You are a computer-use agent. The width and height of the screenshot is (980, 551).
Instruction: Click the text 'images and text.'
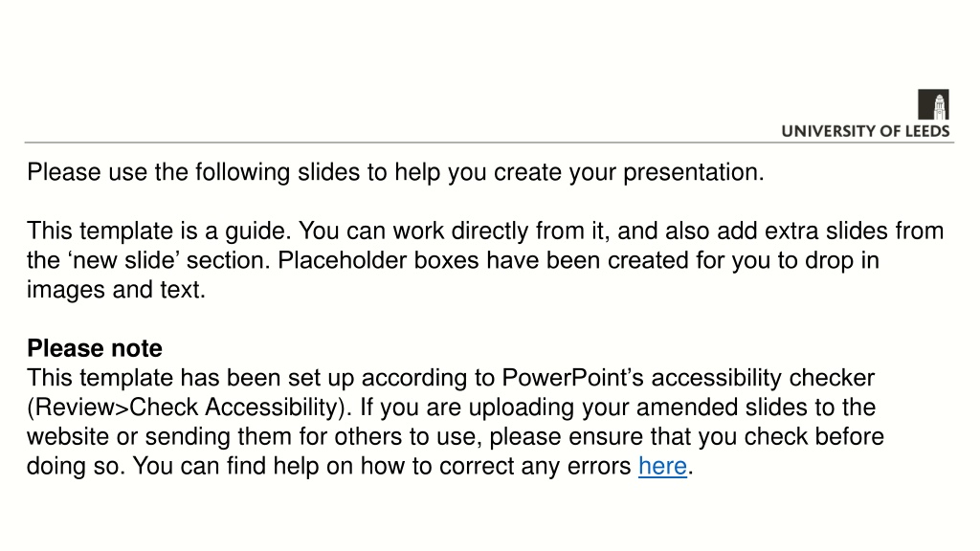[x=116, y=290]
